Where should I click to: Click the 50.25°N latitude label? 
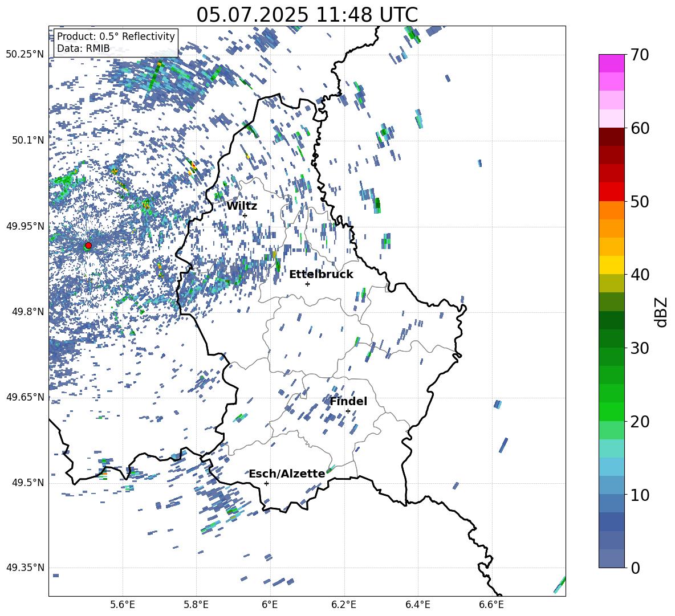pyautogui.click(x=26, y=55)
